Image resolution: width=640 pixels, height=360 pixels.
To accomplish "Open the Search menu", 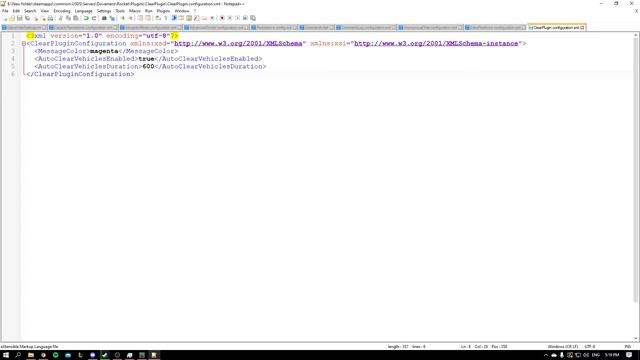I will pyautogui.click(x=30, y=11).
